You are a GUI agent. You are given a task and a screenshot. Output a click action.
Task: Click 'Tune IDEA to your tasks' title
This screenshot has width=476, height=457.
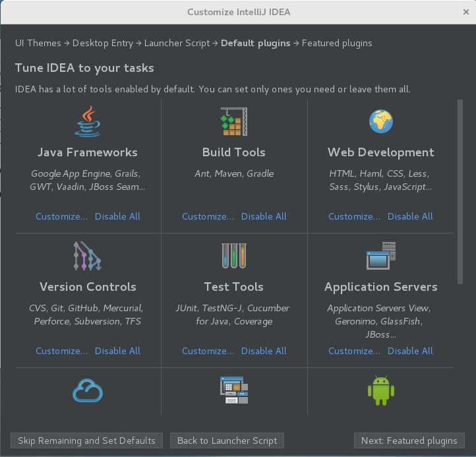tap(84, 68)
